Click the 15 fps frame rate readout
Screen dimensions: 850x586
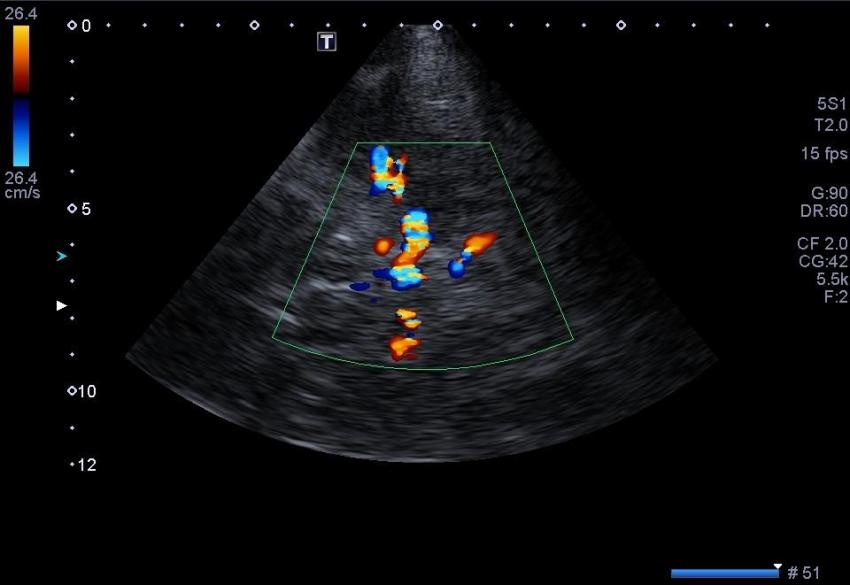coord(824,154)
